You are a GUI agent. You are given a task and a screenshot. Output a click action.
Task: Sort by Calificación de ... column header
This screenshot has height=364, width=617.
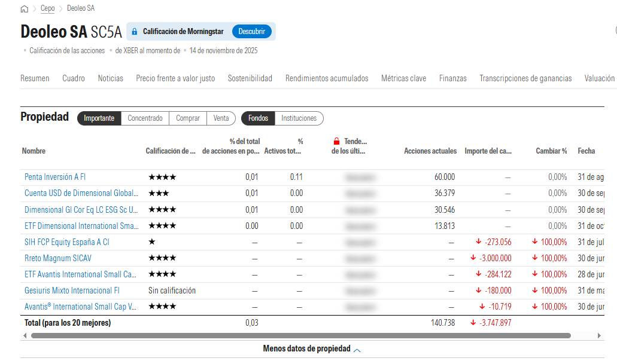click(171, 151)
